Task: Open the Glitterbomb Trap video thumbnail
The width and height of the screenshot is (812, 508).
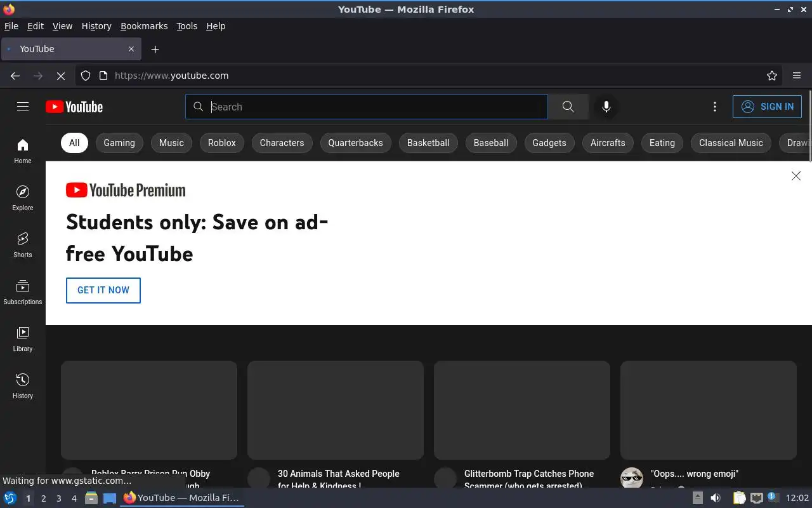Action: click(522, 410)
